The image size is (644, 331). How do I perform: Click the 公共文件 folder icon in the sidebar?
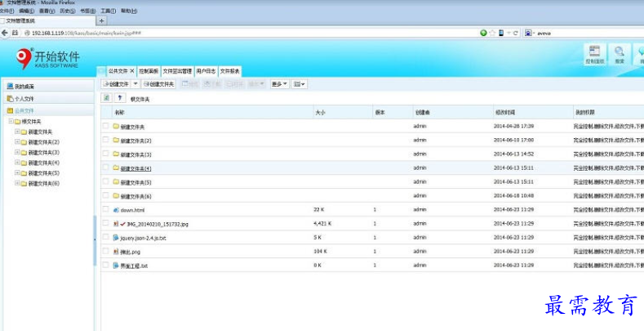click(x=11, y=110)
